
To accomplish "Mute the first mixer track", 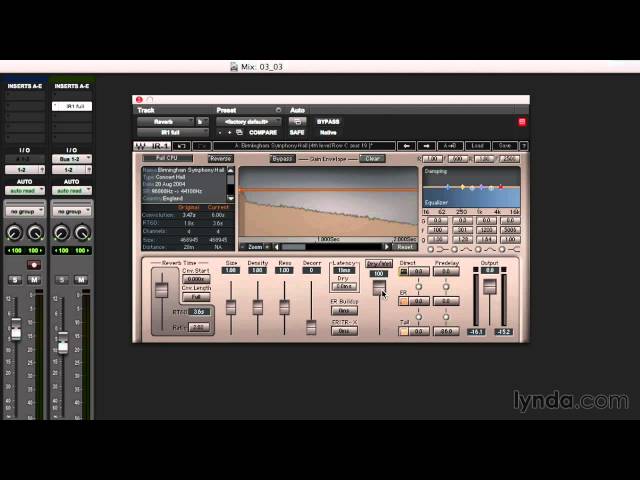I will (x=34, y=280).
